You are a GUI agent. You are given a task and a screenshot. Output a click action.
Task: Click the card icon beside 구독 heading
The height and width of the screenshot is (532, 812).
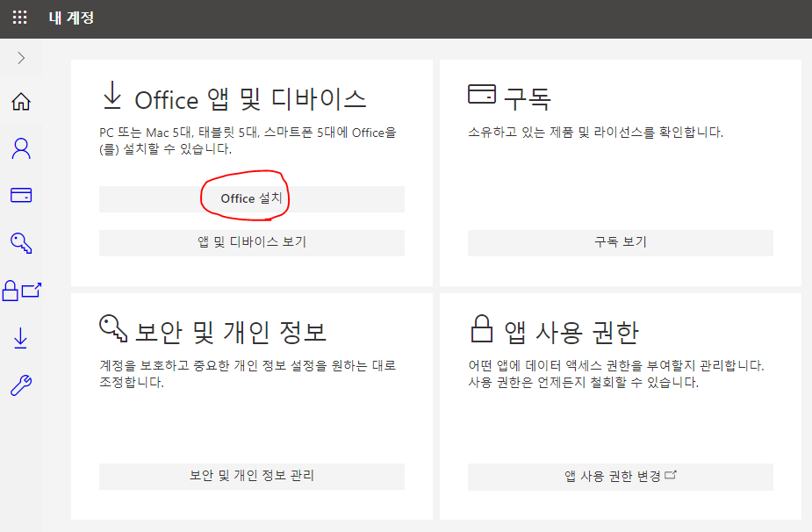(482, 94)
